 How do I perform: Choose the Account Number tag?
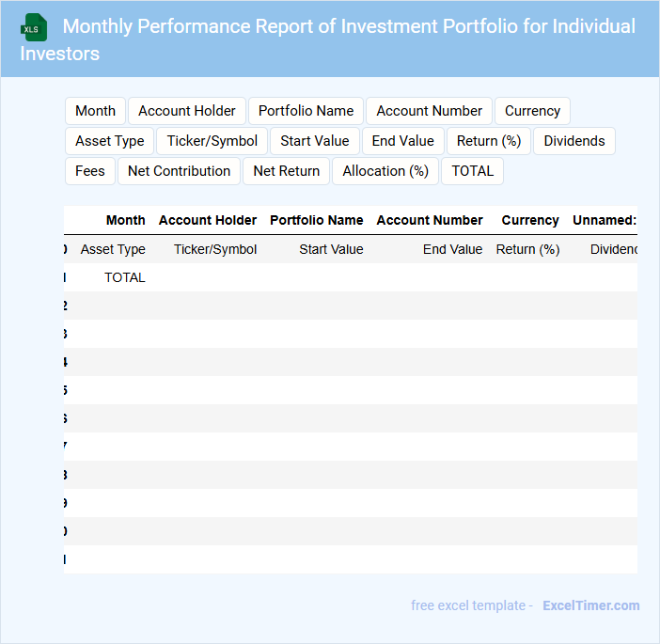click(429, 111)
